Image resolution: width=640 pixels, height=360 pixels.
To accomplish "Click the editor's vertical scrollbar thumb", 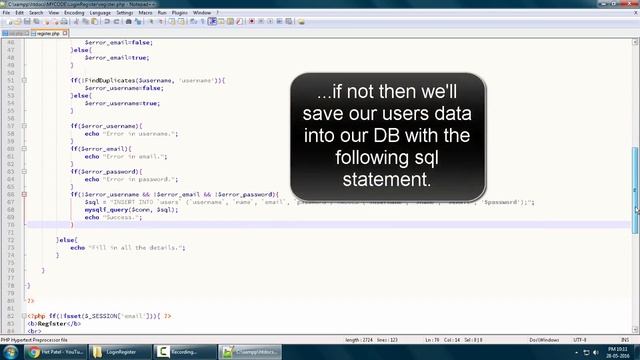I will pos(635,190).
